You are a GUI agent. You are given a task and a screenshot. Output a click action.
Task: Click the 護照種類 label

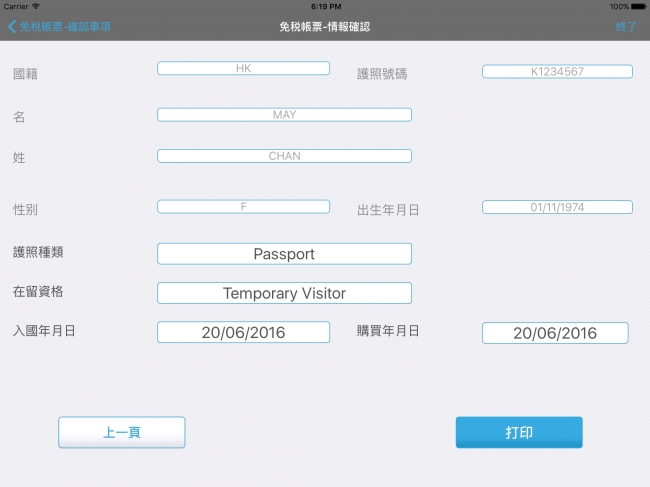[38, 252]
